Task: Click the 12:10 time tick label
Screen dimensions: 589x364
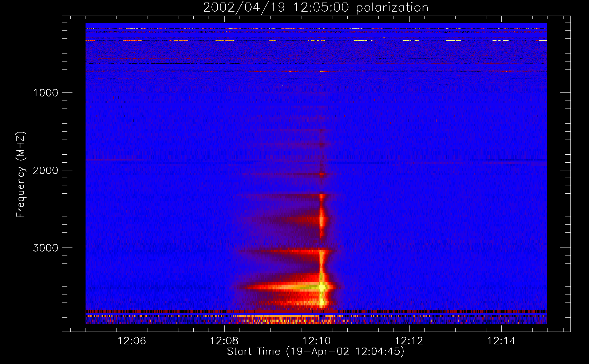Action: pyautogui.click(x=317, y=341)
